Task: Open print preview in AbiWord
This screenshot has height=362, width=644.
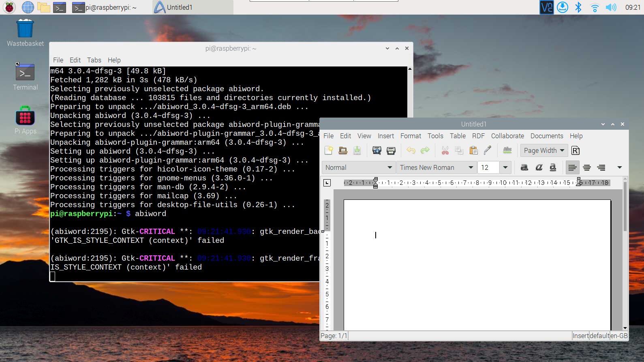Action: click(377, 150)
